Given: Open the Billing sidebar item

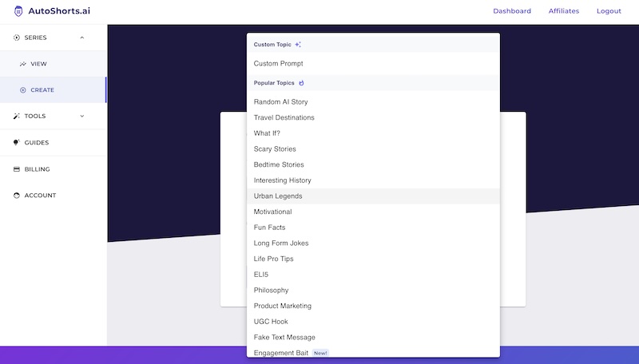Looking at the screenshot, I should click(54, 169).
